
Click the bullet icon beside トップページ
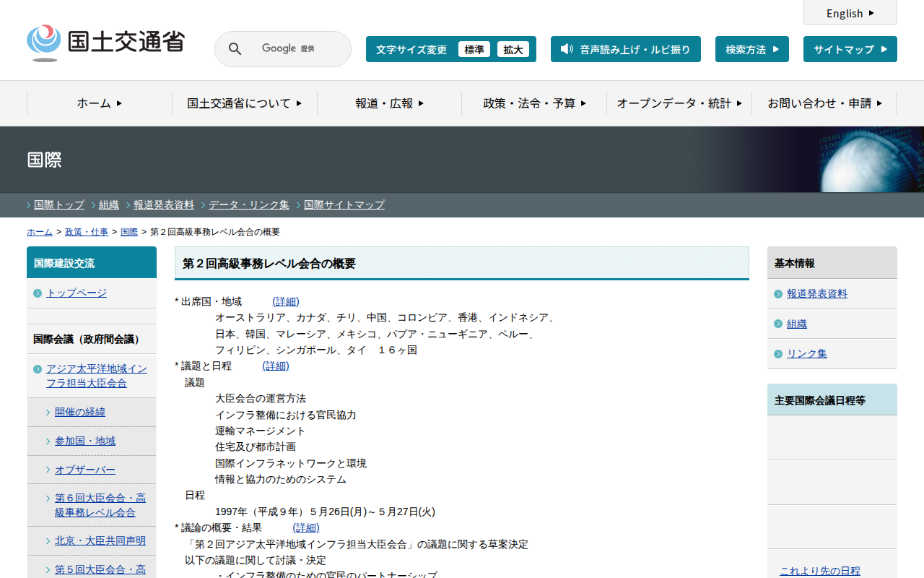pyautogui.click(x=38, y=293)
